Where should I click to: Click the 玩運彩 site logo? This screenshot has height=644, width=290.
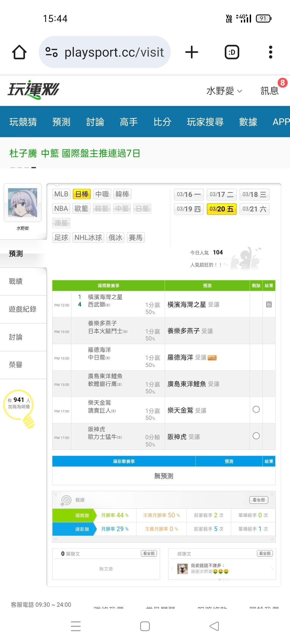[x=33, y=90]
